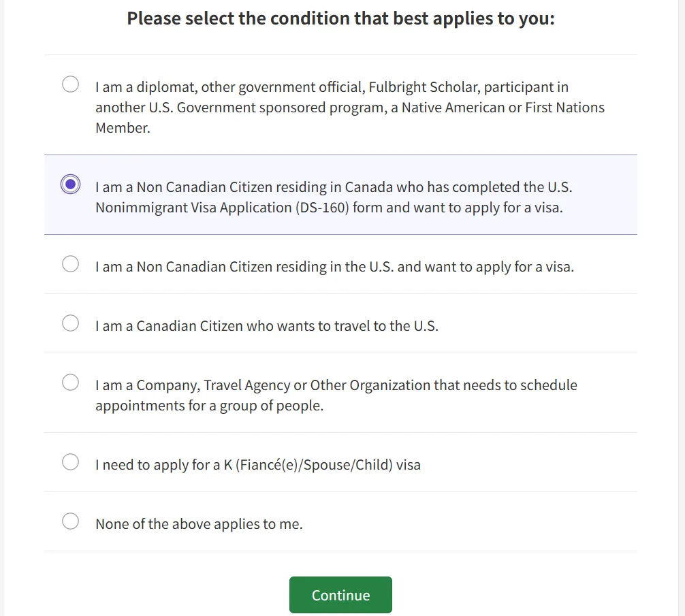Click the 'I am a diplomat' label text
Viewport: 685px width, 616px height.
(x=331, y=87)
